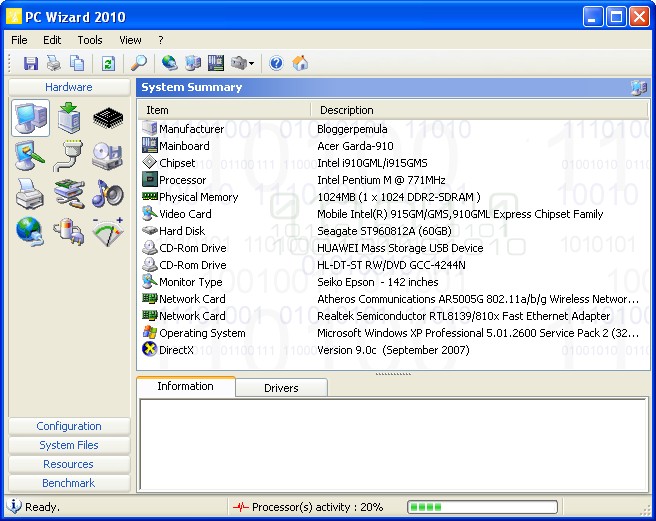Click the help question mark toolbar icon
The height and width of the screenshot is (521, 656).
(276, 64)
